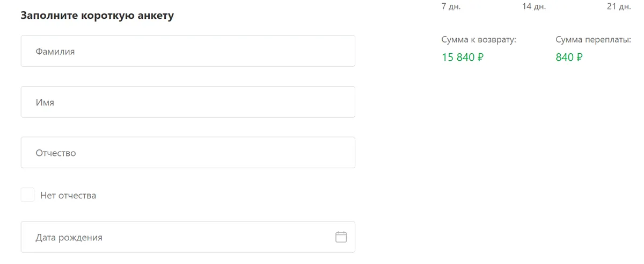The height and width of the screenshot is (264, 644).
Task: Click ruble sign after overpayment 840
Action: 580,57
